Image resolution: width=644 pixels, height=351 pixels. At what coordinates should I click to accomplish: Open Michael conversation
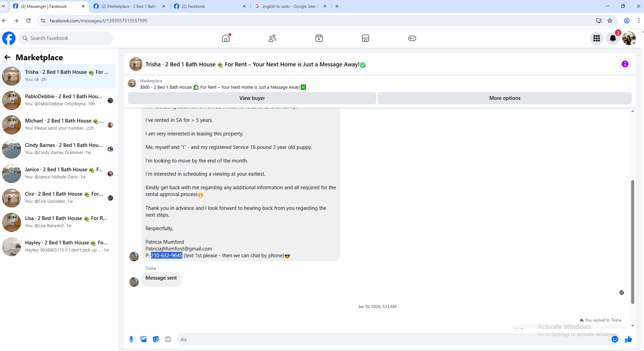pyautogui.click(x=58, y=125)
